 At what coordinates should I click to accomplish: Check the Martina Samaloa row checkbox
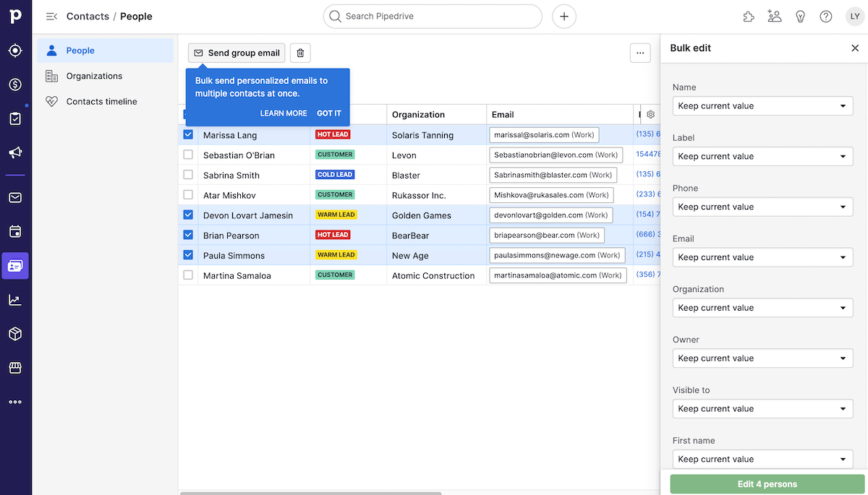[188, 275]
